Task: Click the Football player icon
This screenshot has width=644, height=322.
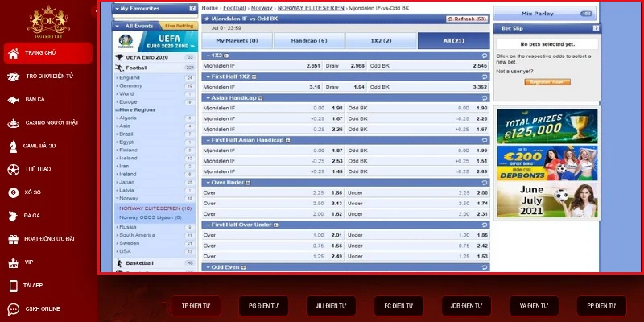Action: coord(119,68)
